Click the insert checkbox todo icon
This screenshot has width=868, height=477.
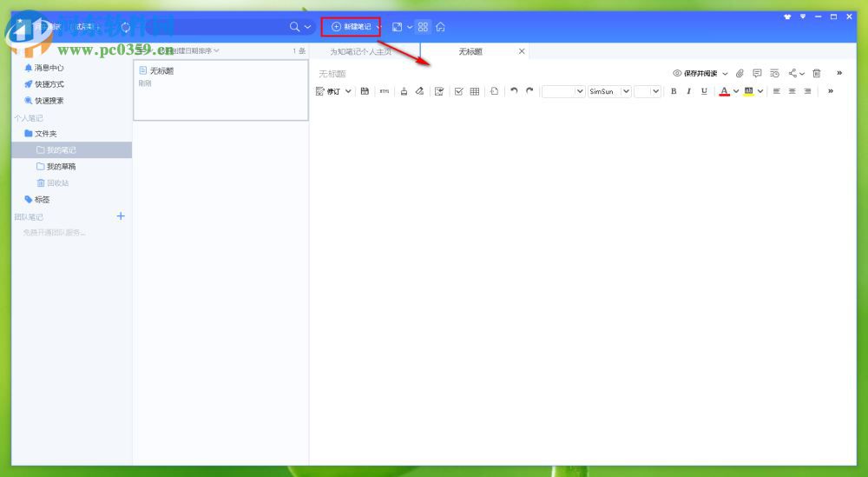click(458, 91)
